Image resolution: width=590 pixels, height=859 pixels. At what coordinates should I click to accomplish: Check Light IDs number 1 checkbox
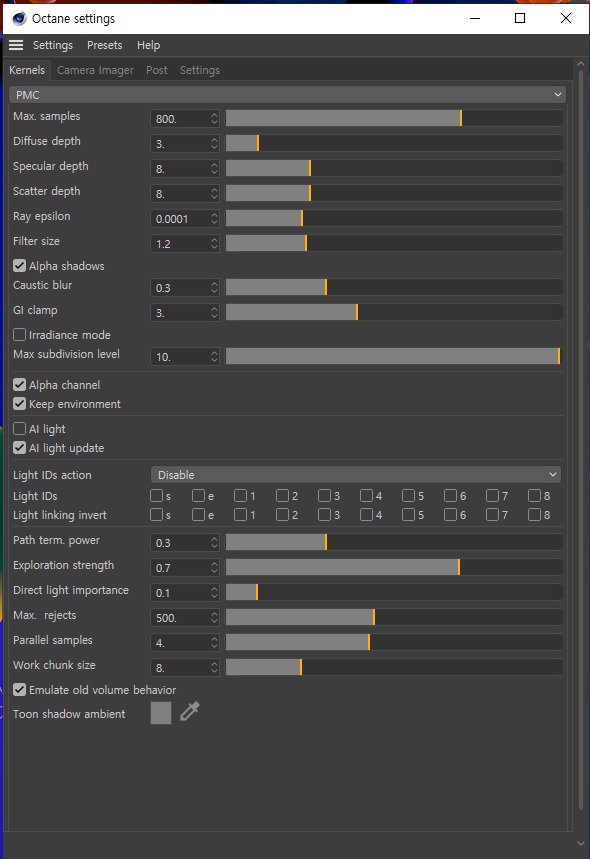coord(240,496)
